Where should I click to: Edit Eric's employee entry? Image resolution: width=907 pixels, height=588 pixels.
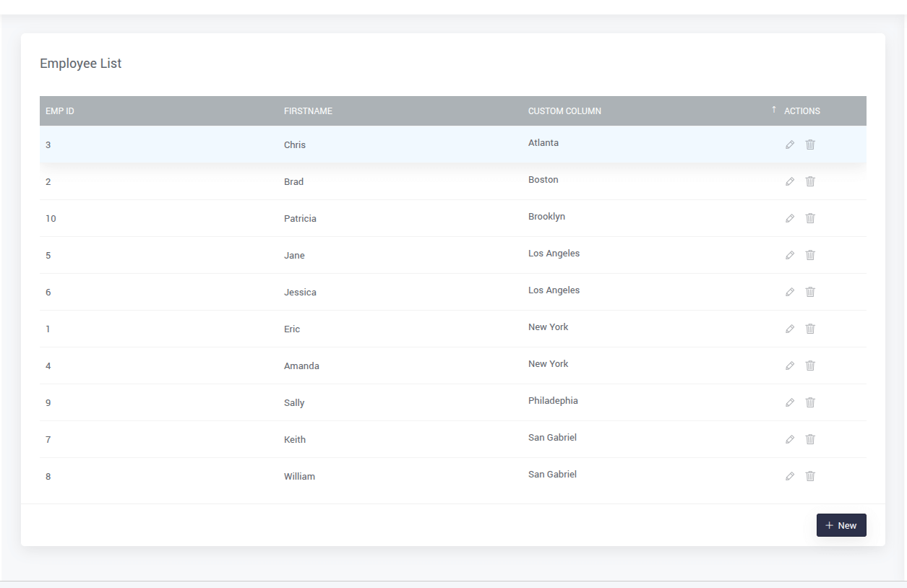(790, 329)
